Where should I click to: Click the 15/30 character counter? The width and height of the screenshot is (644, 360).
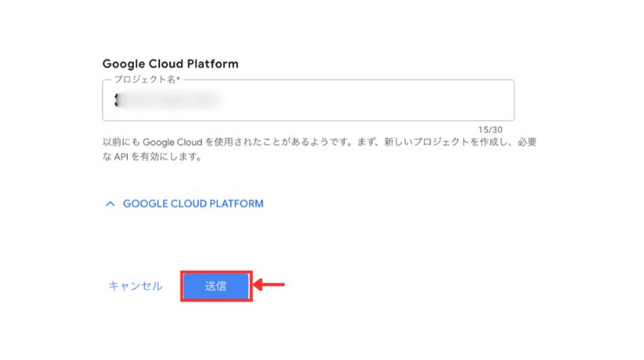click(x=490, y=130)
